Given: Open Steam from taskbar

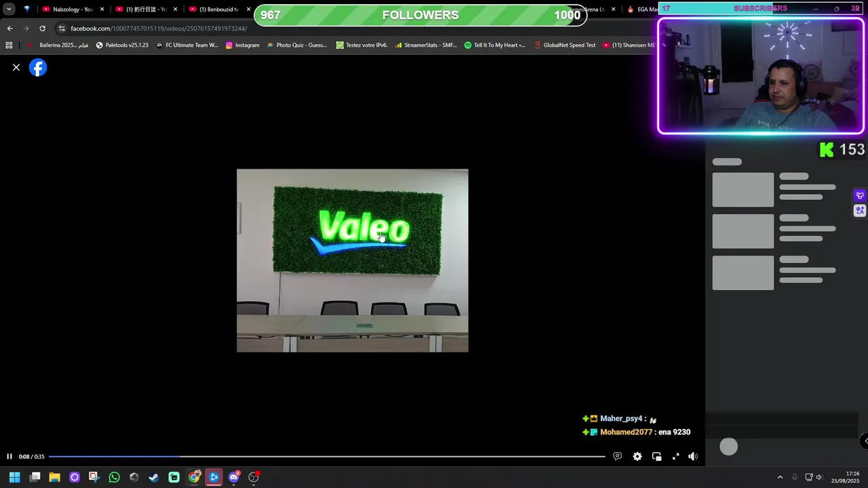Looking at the screenshot, I should (154, 477).
